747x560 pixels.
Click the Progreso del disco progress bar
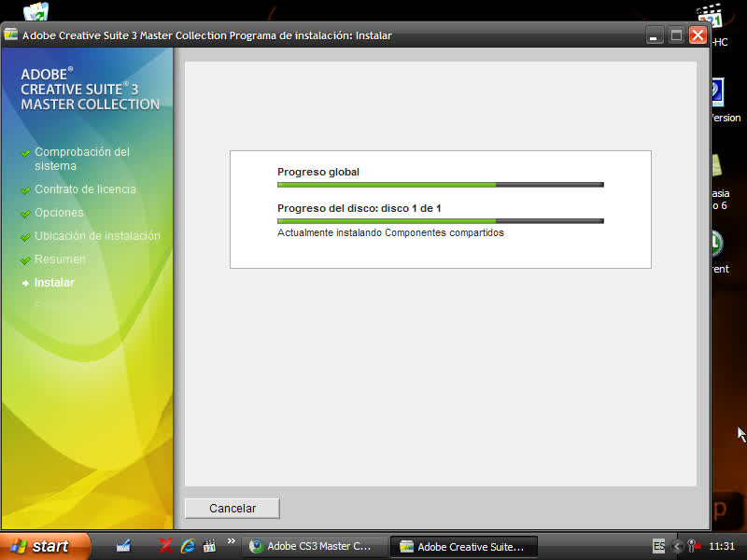pos(441,221)
